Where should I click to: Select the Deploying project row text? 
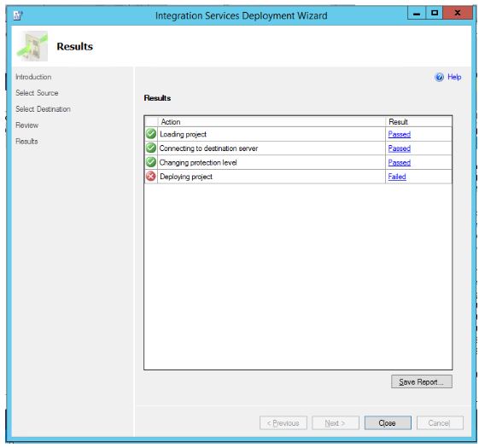[x=186, y=177]
